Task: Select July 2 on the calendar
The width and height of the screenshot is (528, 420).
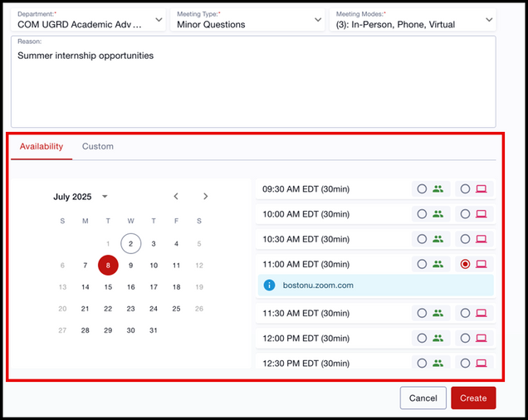Action: coord(131,243)
